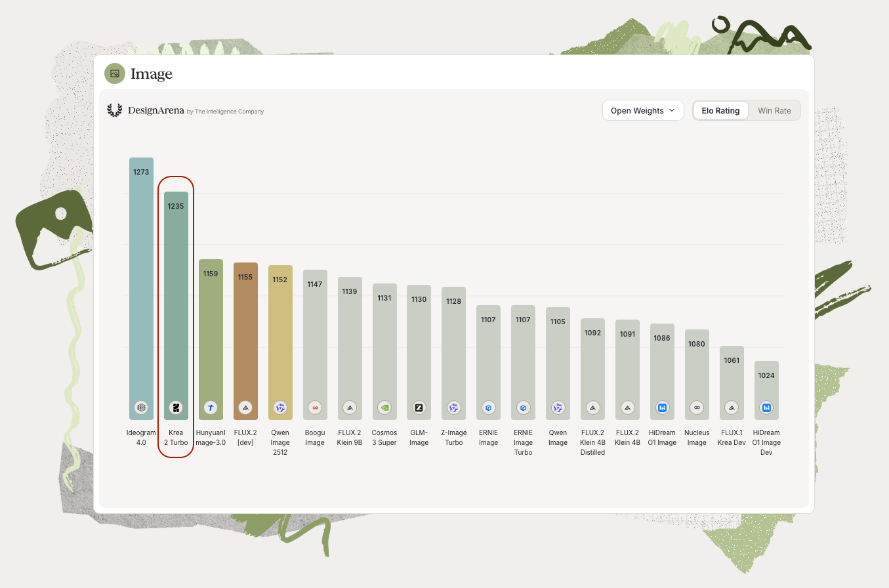Image resolution: width=889 pixels, height=588 pixels.
Task: Click the 'Cosmos 3 Super' axis label
Action: coord(384,438)
